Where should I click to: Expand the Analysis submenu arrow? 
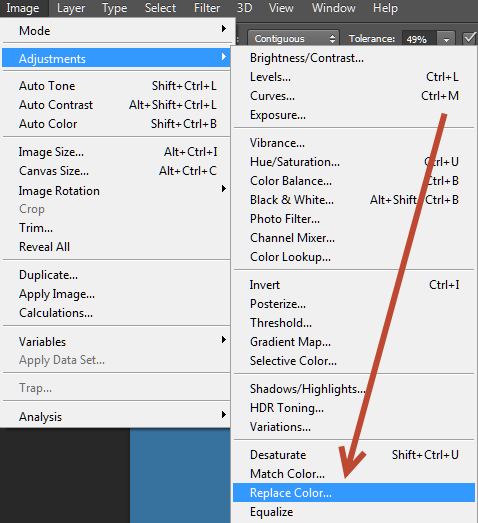[224, 415]
